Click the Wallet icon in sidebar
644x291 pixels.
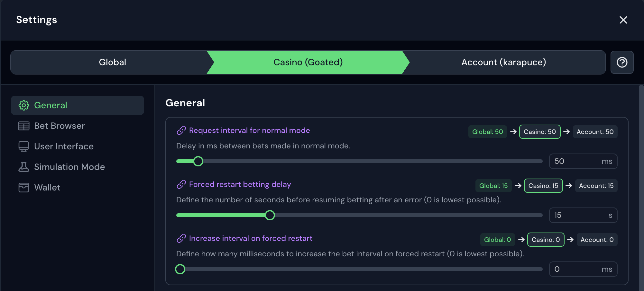24,188
